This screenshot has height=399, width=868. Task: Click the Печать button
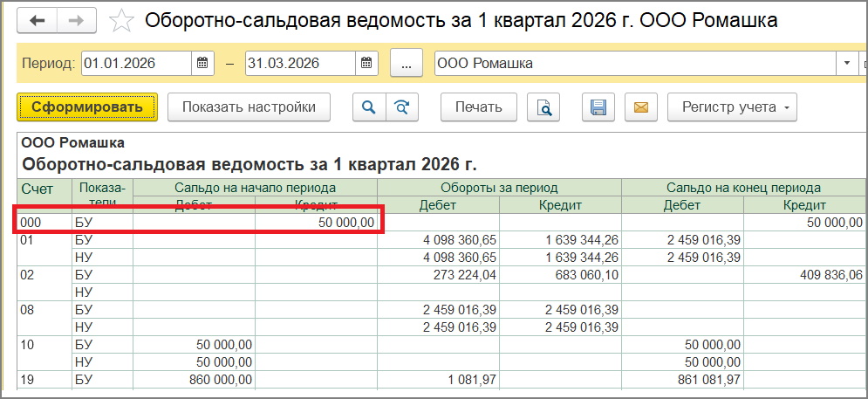[x=478, y=107]
